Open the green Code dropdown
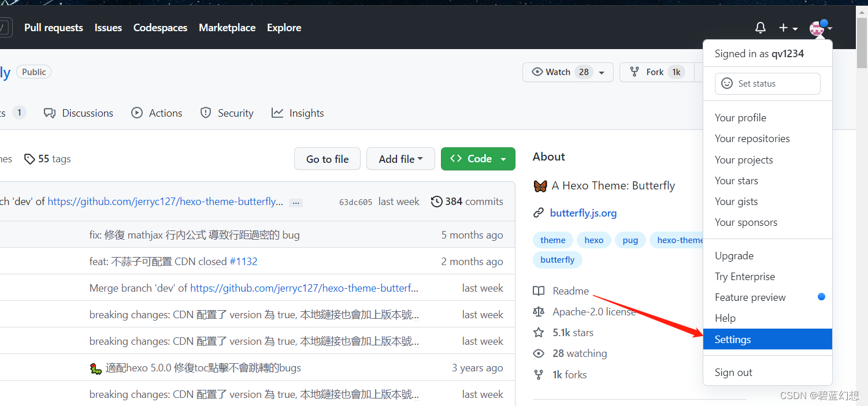Screen dimensions: 868x406 tap(478, 159)
